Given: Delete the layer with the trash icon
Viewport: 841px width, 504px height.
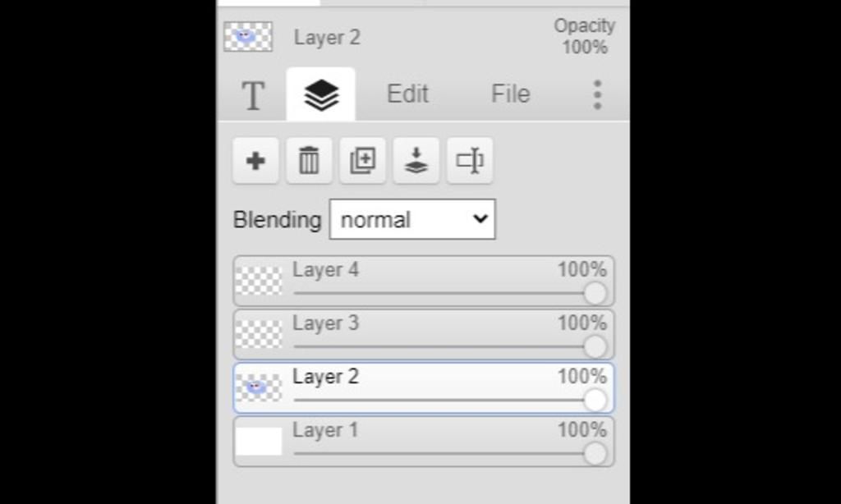Looking at the screenshot, I should [309, 160].
